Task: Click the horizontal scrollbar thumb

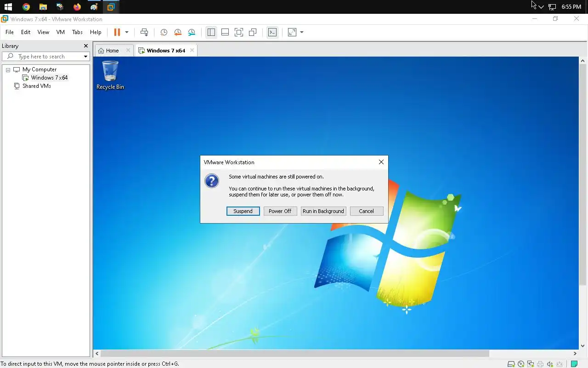Action: pyautogui.click(x=295, y=353)
